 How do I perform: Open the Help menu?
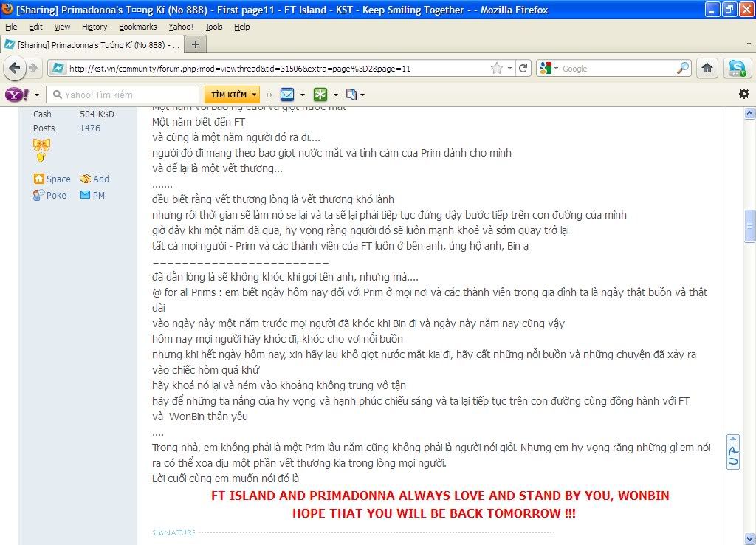pyautogui.click(x=242, y=27)
